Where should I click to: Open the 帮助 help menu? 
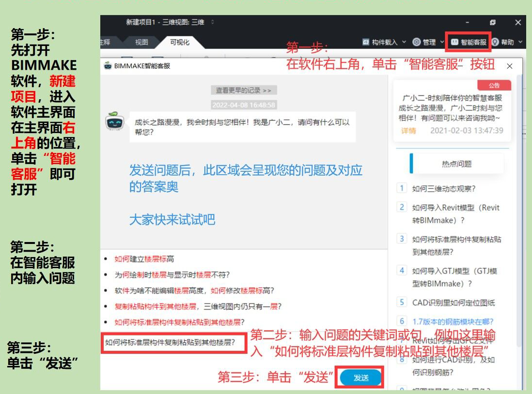(x=507, y=42)
